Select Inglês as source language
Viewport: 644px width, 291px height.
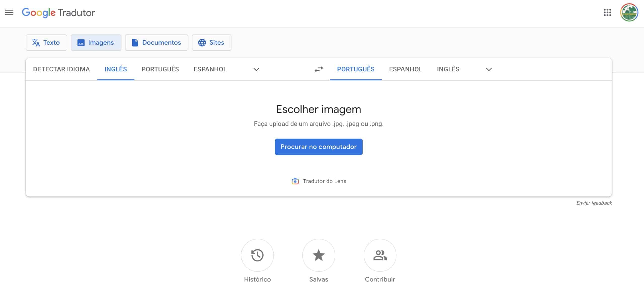point(116,69)
